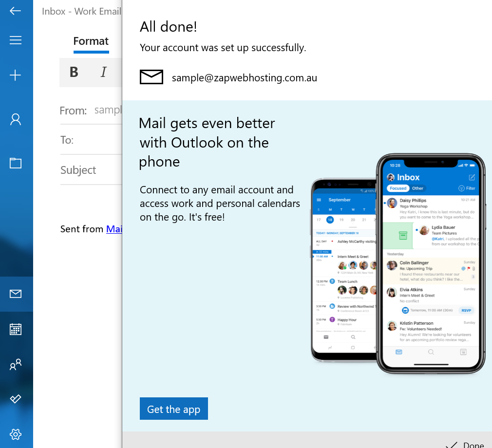Toggle Italic formatting
The image size is (492, 448).
[103, 72]
